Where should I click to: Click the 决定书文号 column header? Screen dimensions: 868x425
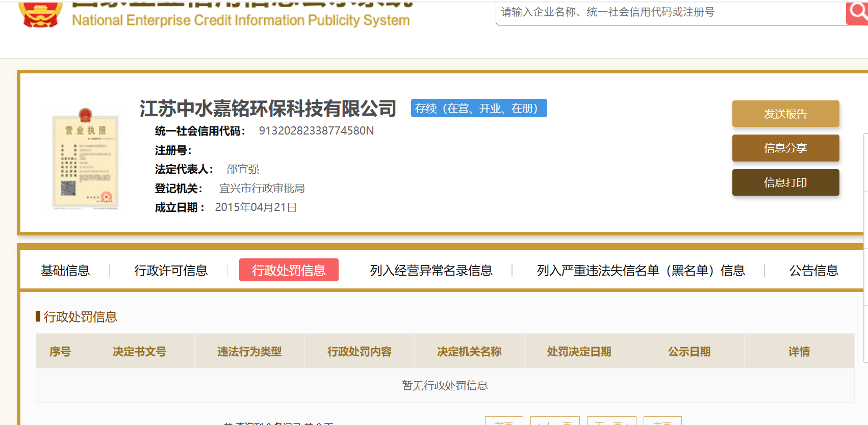pos(140,352)
